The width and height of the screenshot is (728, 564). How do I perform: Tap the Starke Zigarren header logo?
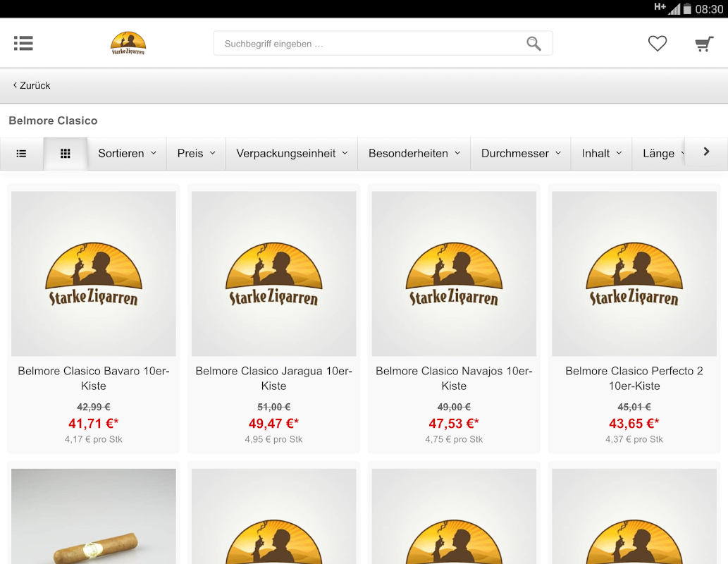point(128,43)
